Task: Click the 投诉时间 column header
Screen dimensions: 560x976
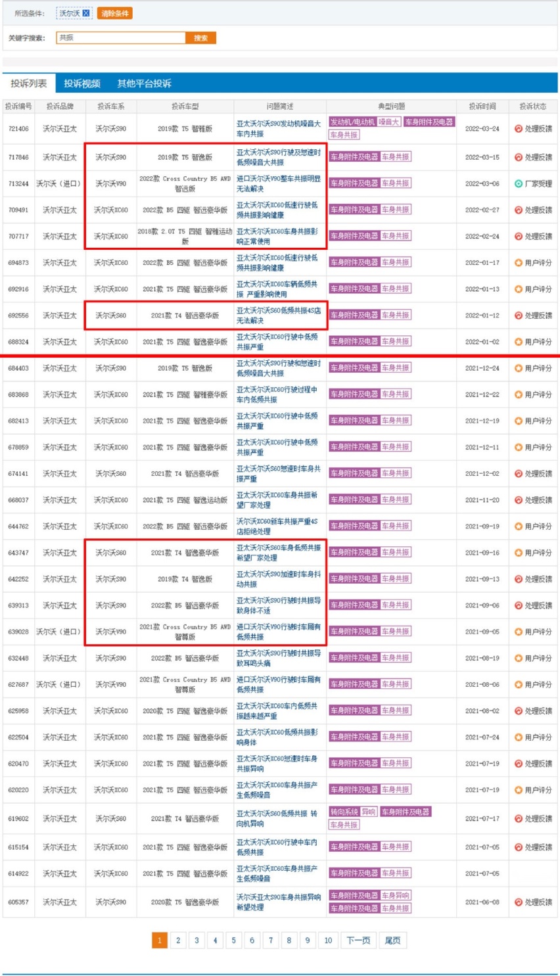Action: point(482,106)
